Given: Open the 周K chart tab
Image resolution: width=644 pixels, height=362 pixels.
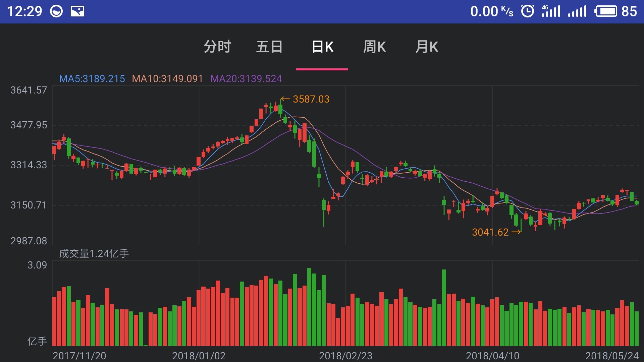Looking at the screenshot, I should [374, 47].
